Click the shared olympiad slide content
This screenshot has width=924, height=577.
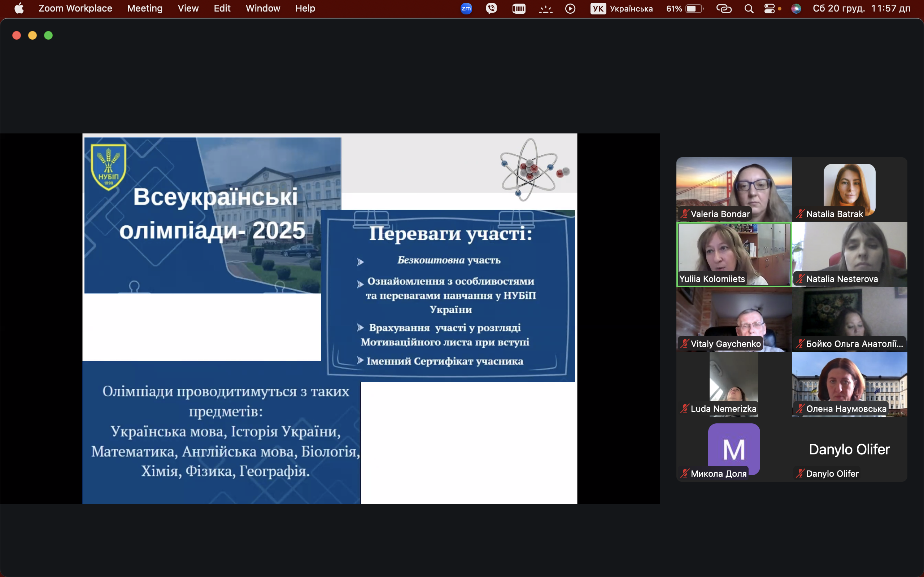point(330,319)
